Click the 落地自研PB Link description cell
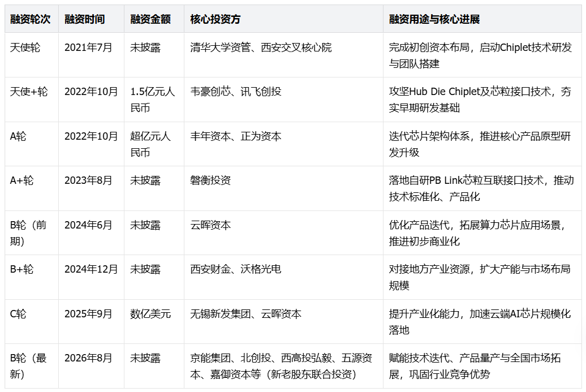The image size is (586, 392). [x=482, y=188]
